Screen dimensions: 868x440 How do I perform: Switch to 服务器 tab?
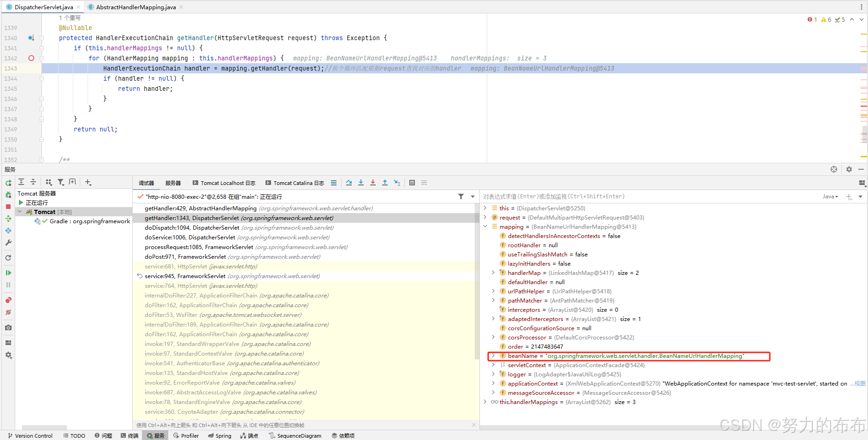pos(173,183)
